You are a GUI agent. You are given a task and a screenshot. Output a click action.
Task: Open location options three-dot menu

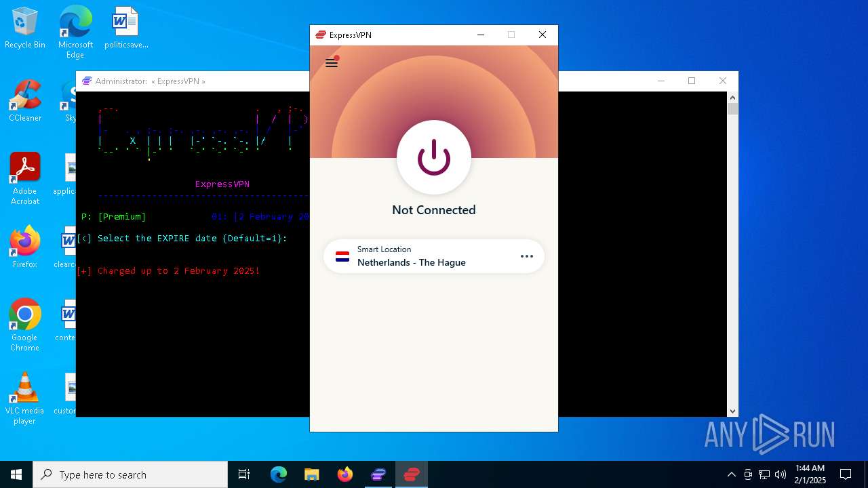527,256
